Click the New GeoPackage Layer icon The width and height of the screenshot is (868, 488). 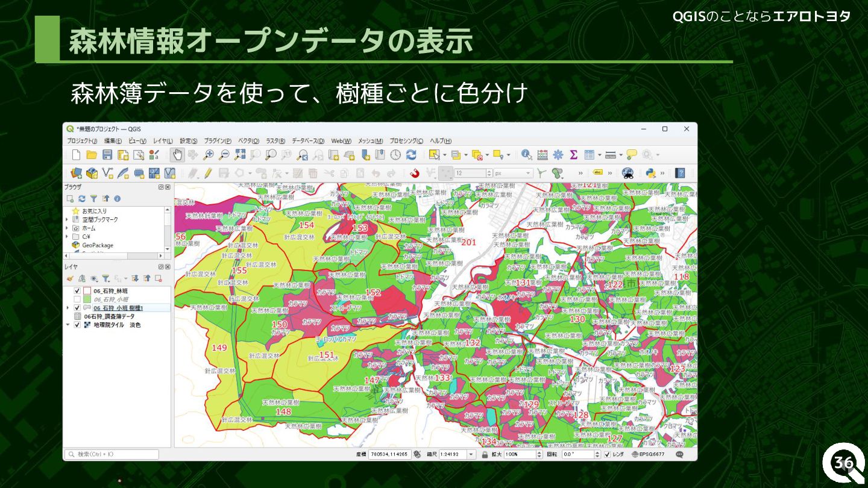(92, 174)
